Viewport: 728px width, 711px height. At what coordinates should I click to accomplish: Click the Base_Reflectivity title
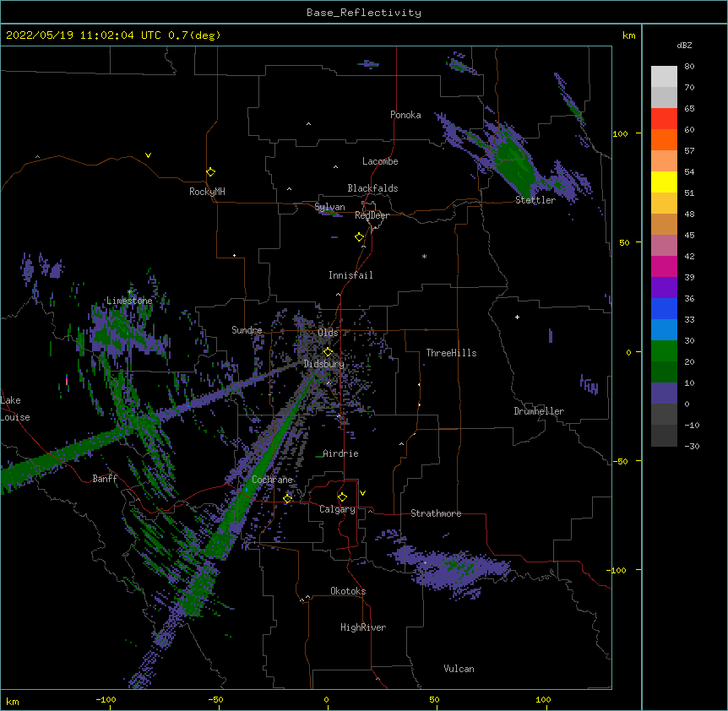364,13
